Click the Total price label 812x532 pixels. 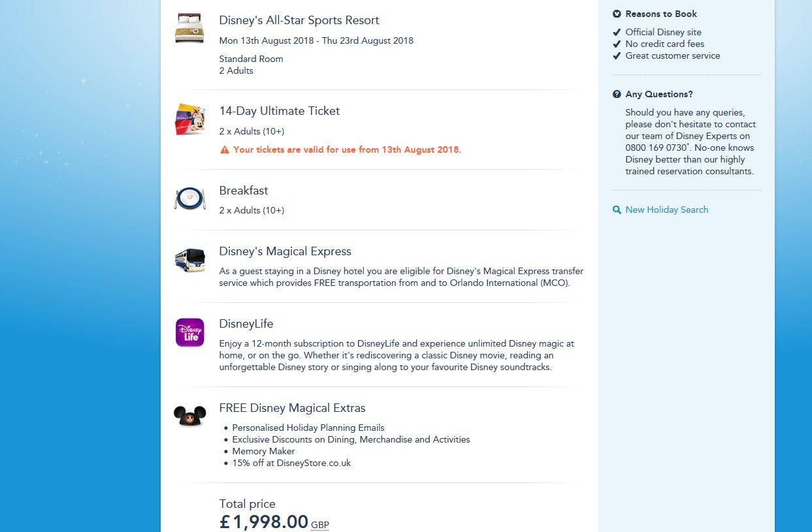[247, 504]
